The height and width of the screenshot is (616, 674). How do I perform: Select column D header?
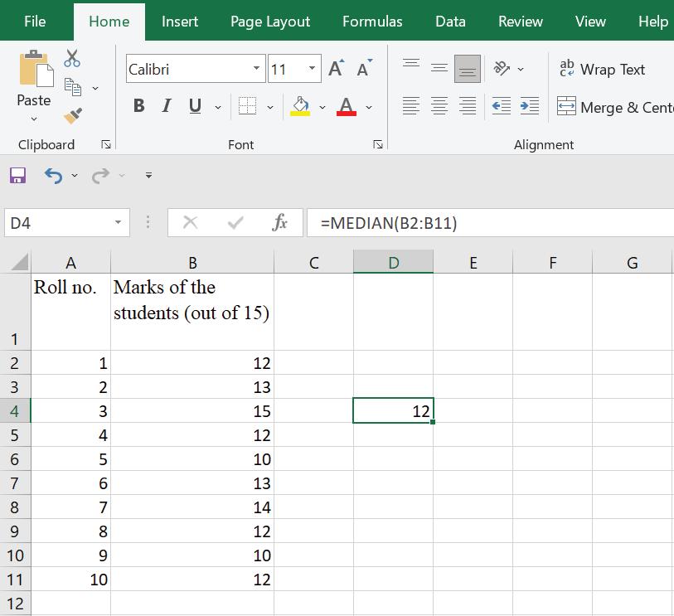coord(393,262)
